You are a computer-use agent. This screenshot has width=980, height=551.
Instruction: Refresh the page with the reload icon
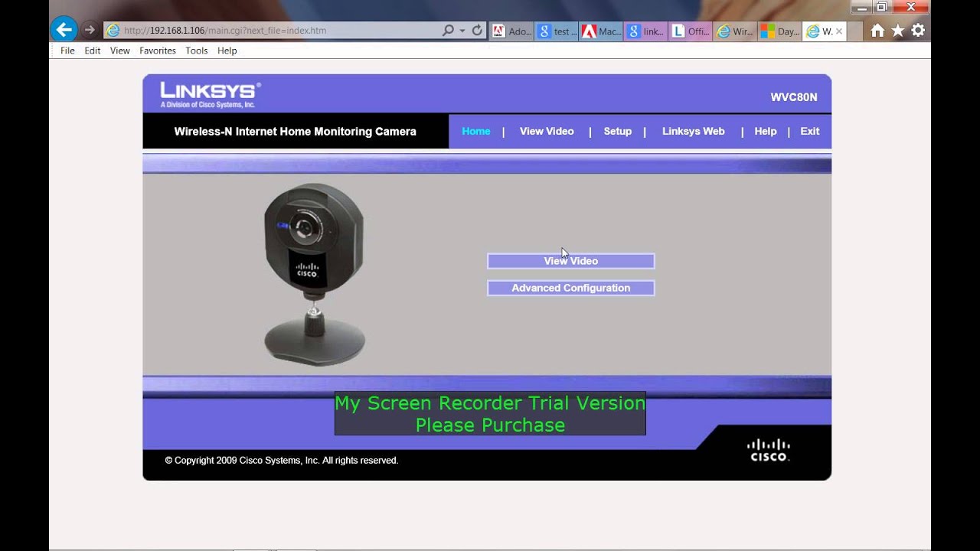[x=477, y=31]
